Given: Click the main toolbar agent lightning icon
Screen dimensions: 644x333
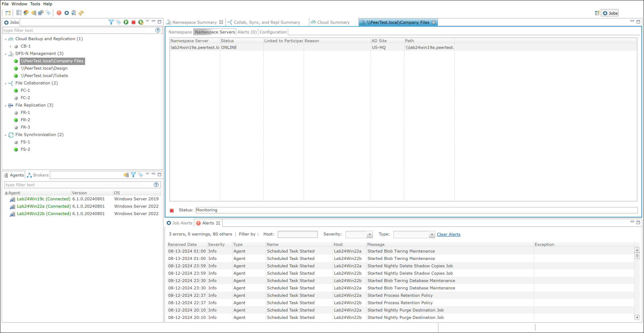Looking at the screenshot, I should tap(34, 13).
